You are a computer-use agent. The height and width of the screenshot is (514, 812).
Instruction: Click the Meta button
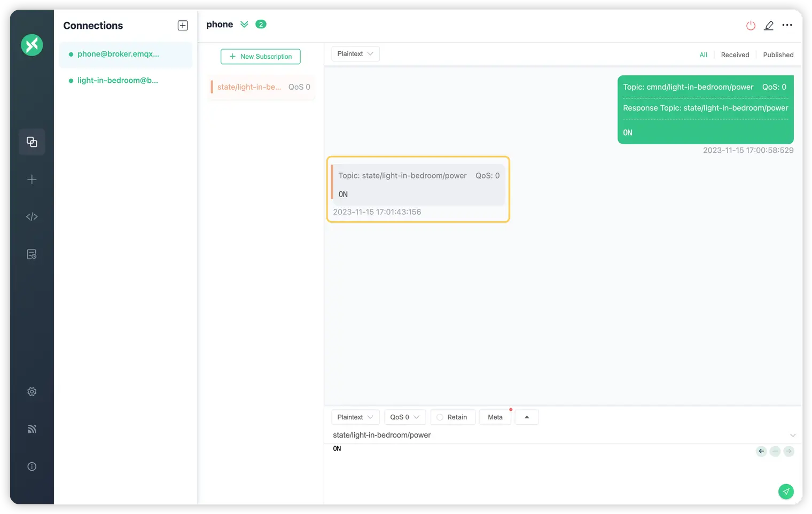(495, 417)
